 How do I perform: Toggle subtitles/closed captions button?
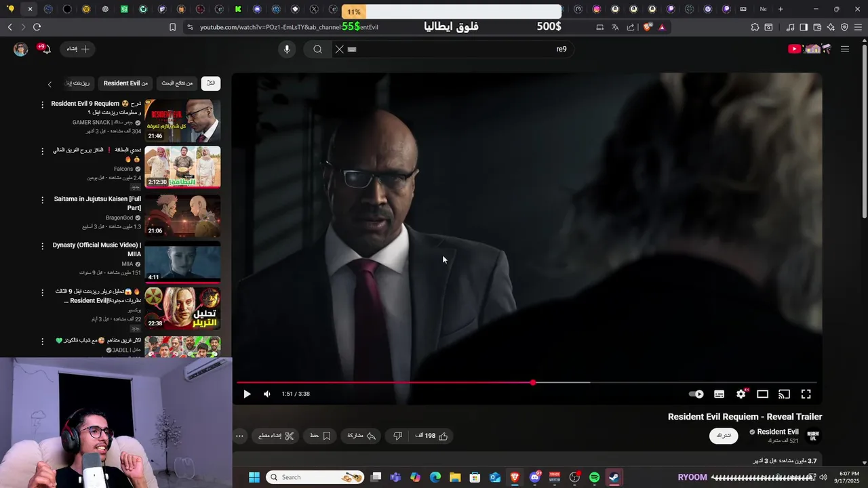[719, 394]
